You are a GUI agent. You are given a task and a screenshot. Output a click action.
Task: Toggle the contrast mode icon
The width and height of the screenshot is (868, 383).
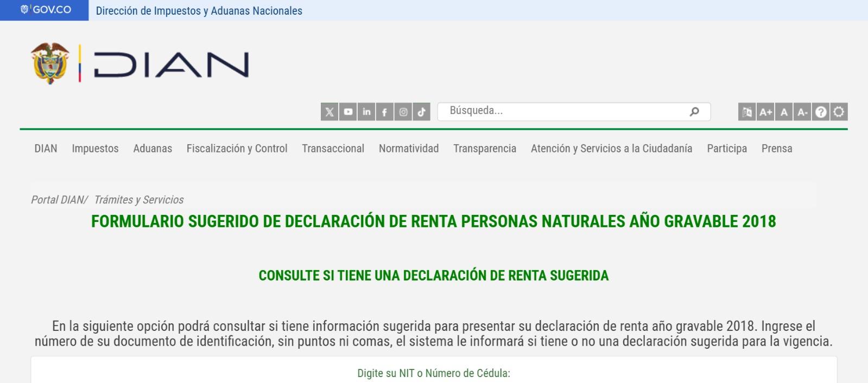coord(839,112)
